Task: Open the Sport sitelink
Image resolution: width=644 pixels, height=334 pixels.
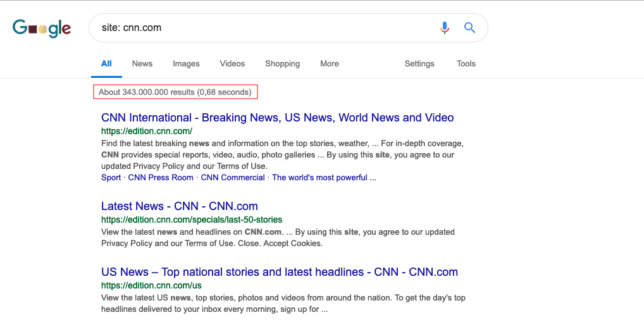Action: coord(111,178)
